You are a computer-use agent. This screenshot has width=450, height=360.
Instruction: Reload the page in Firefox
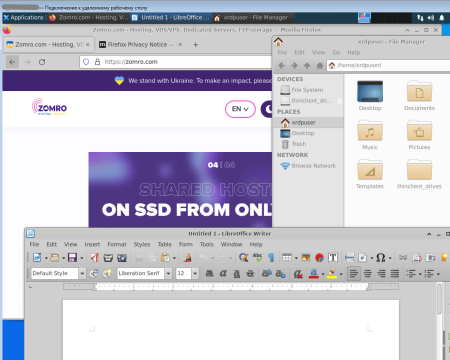pos(42,62)
